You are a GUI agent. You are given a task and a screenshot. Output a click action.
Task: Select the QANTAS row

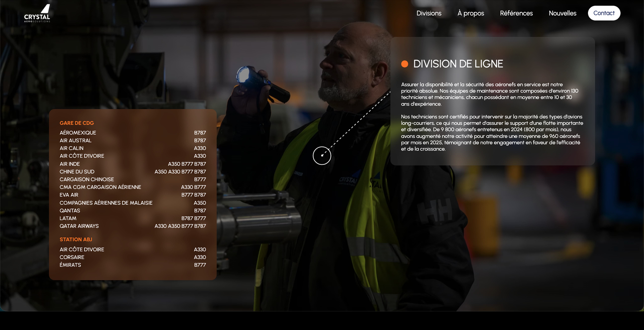point(133,211)
